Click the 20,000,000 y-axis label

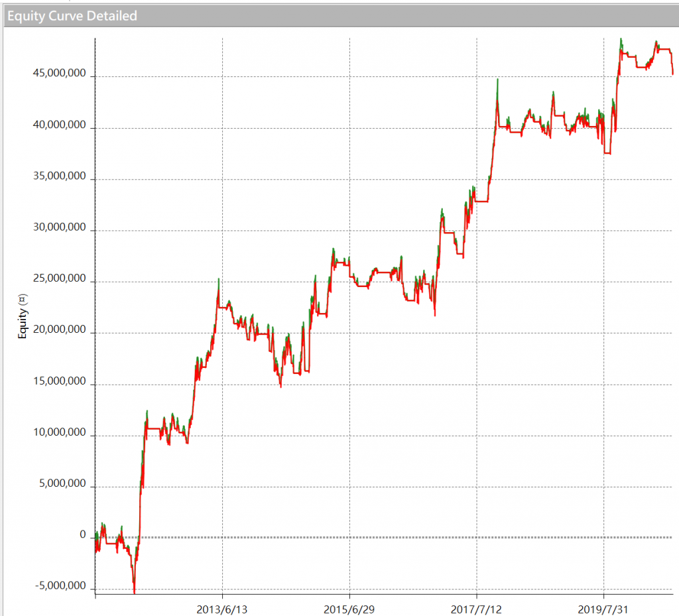59,331
